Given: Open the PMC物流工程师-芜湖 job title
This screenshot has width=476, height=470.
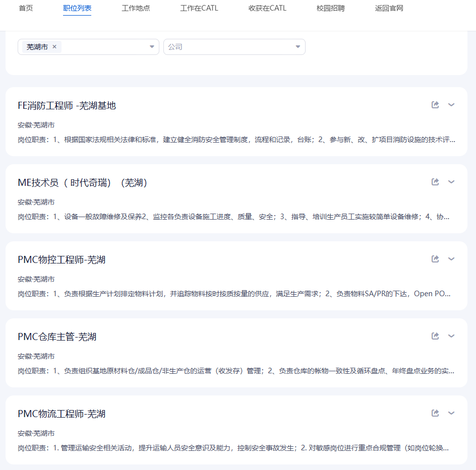Looking at the screenshot, I should click(x=62, y=414).
